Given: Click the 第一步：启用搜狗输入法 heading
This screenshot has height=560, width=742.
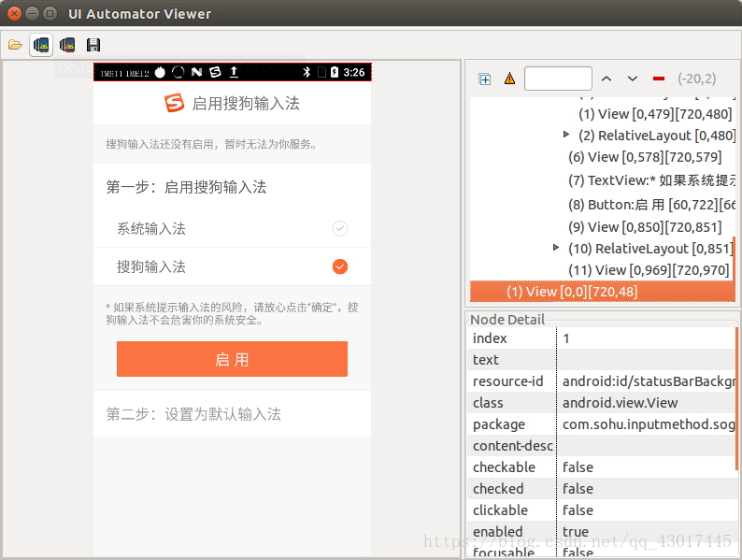Looking at the screenshot, I should coord(186,187).
